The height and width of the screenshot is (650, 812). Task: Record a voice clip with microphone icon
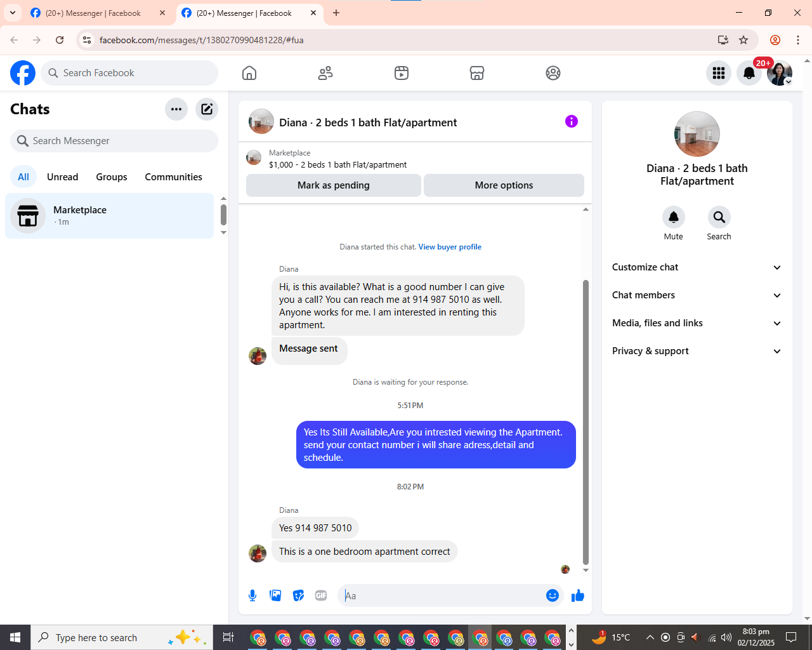[x=252, y=595]
